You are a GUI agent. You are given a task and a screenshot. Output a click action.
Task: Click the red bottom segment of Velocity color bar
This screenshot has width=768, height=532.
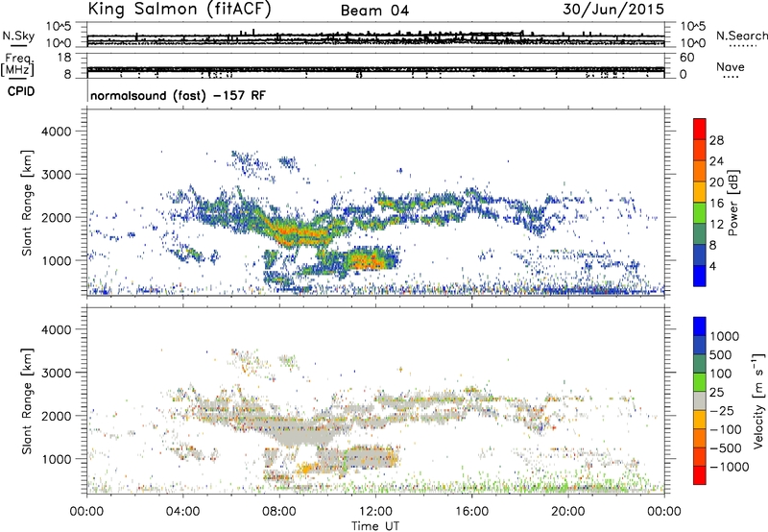pyautogui.click(x=700, y=475)
